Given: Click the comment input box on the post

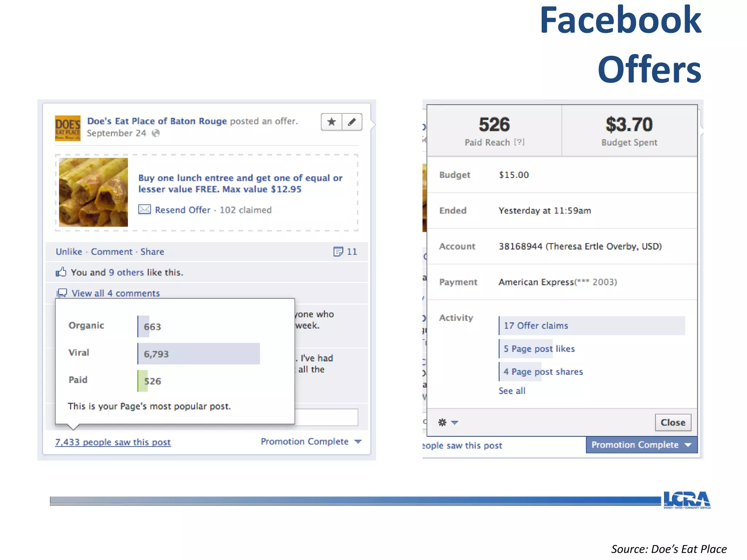Looking at the screenshot, I should point(326,417).
